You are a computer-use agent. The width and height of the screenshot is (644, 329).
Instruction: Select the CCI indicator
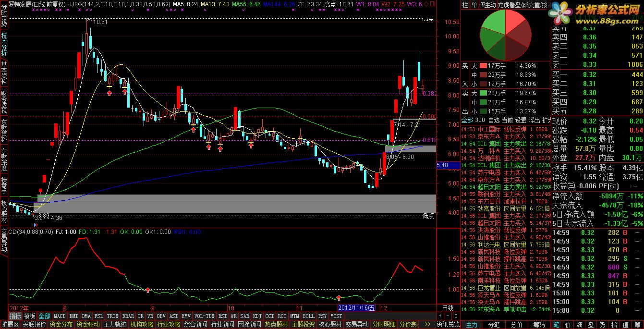270,317
